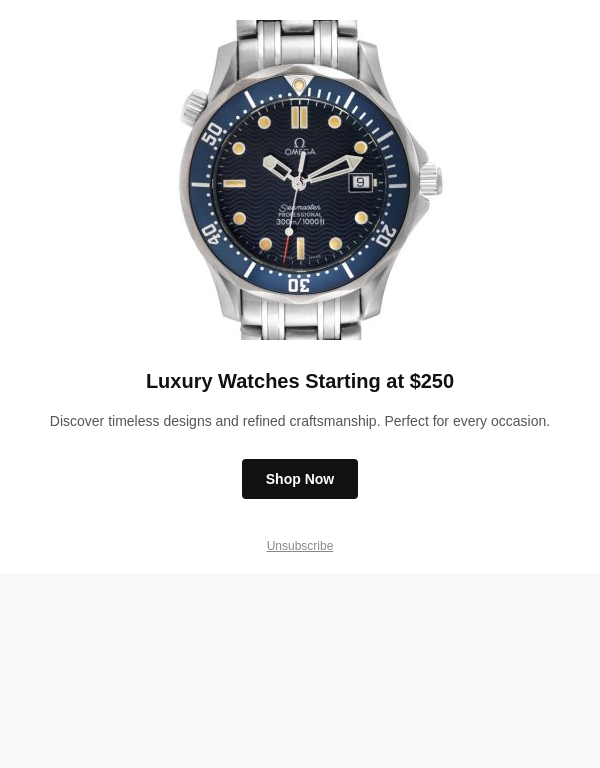Open the Unsubscribe link

[x=300, y=546]
